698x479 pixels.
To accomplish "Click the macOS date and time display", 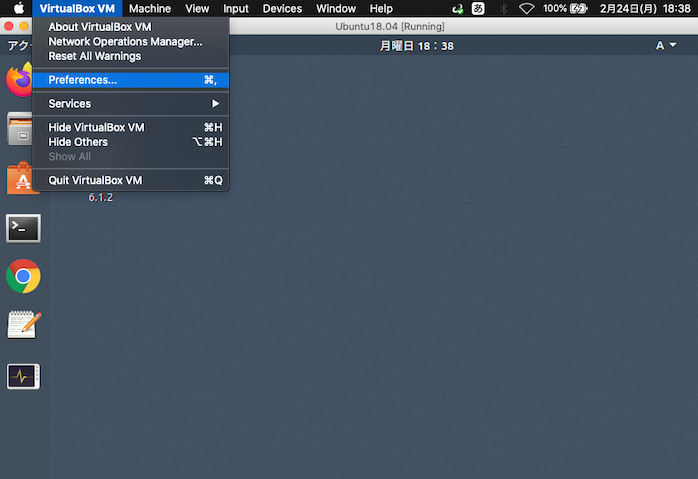I will (645, 8).
